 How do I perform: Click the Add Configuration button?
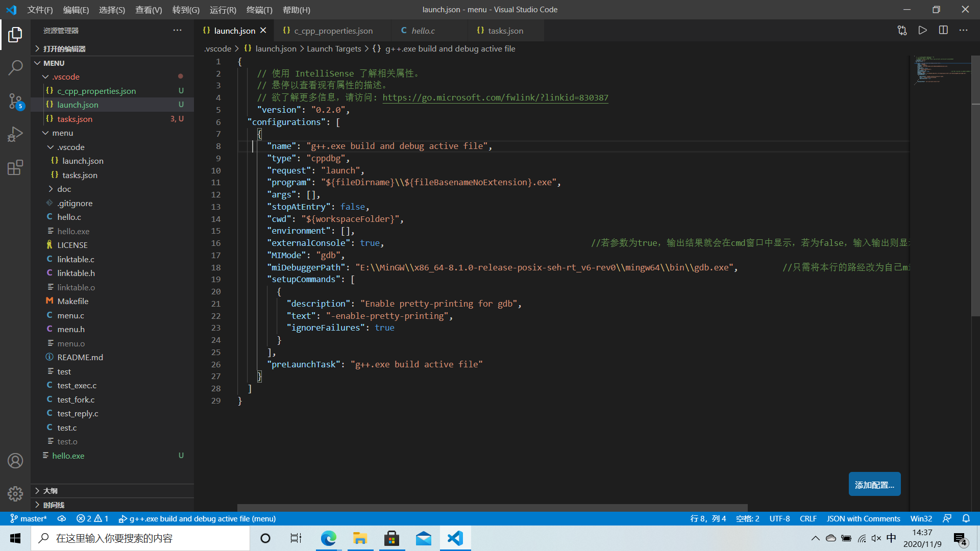(x=874, y=484)
